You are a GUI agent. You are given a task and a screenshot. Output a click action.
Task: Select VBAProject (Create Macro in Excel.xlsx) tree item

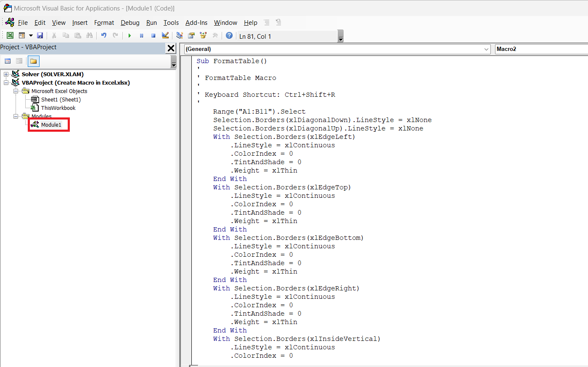pos(76,82)
